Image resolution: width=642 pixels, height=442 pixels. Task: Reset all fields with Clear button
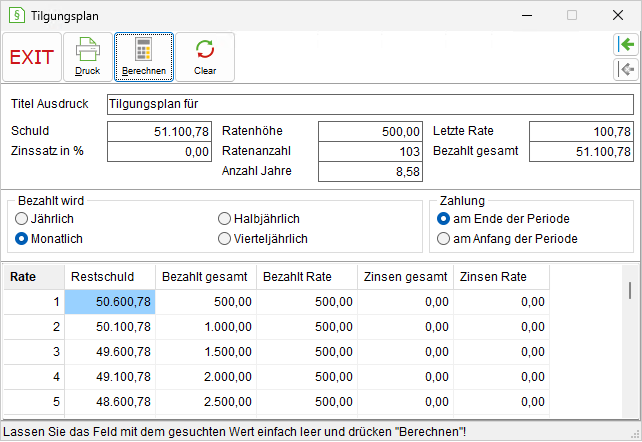205,57
